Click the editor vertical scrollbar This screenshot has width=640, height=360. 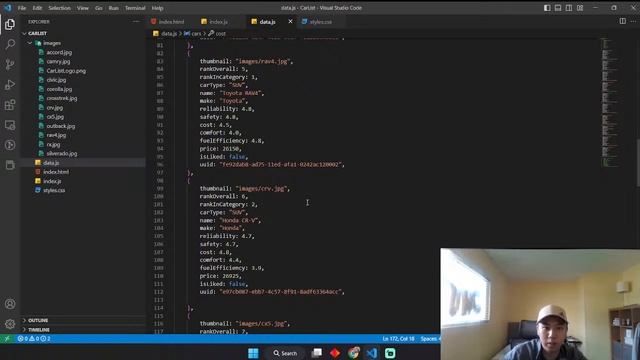[638, 162]
